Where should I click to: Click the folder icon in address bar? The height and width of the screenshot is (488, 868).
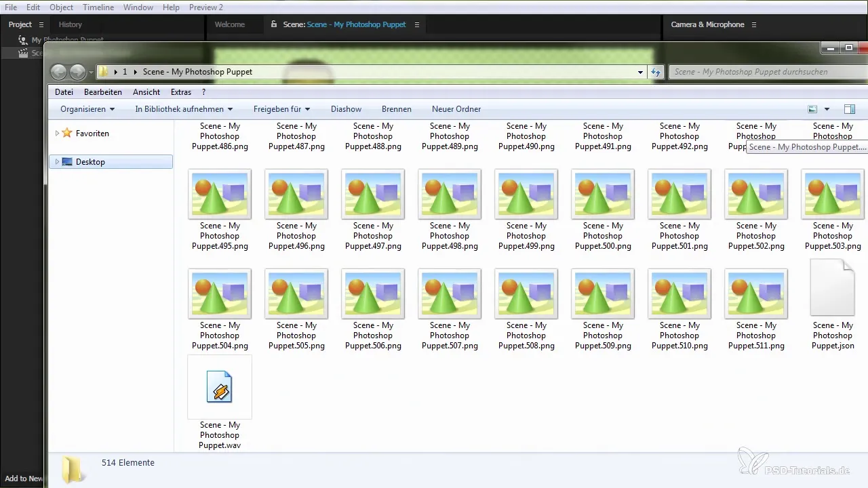[104, 71]
